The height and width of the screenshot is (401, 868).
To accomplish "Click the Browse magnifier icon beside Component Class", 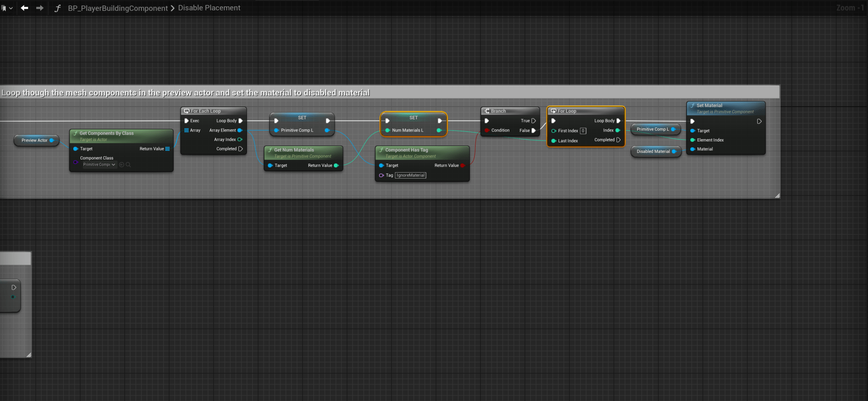I will tap(128, 165).
